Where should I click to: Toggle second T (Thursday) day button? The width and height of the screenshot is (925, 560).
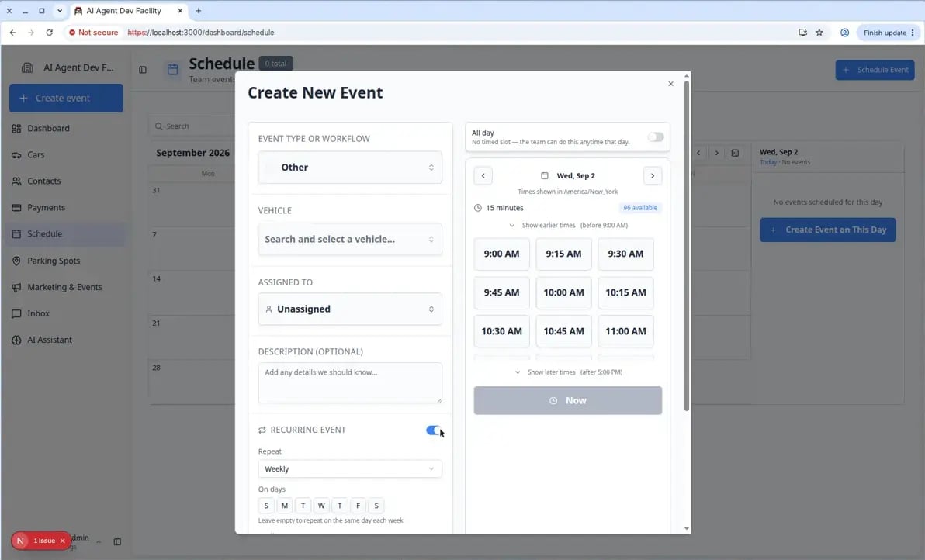[339, 506]
